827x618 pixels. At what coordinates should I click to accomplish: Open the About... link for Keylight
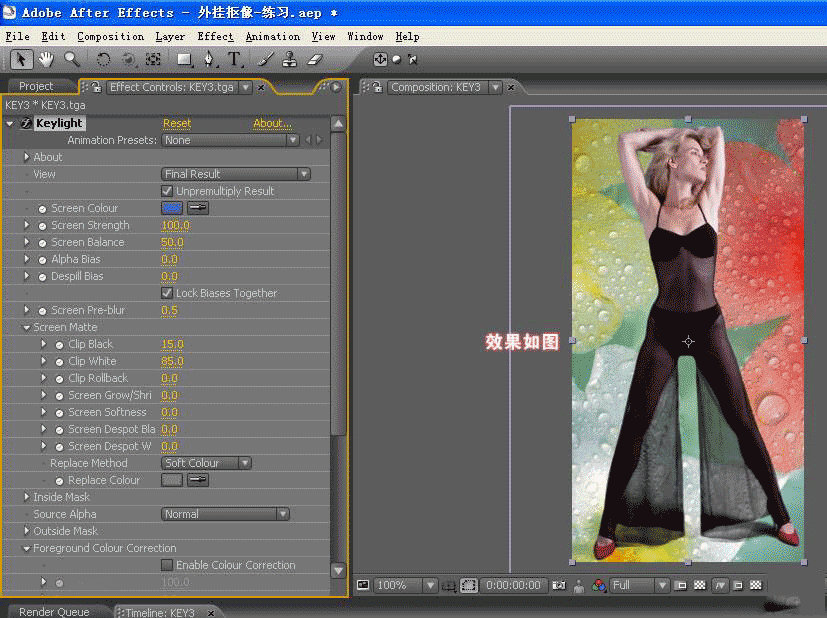click(x=271, y=123)
